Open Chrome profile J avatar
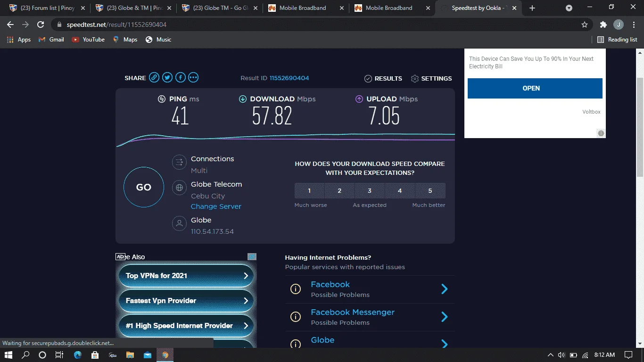This screenshot has width=644, height=362. pos(619,25)
